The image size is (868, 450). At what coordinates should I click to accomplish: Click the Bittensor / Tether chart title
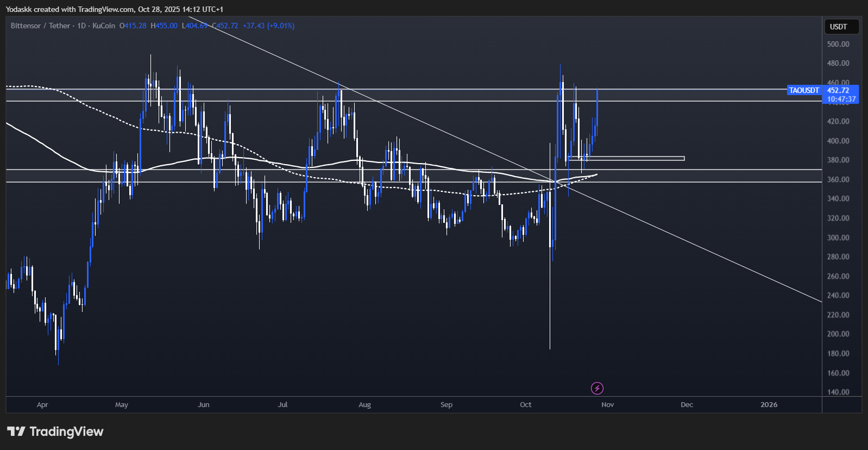tap(41, 26)
